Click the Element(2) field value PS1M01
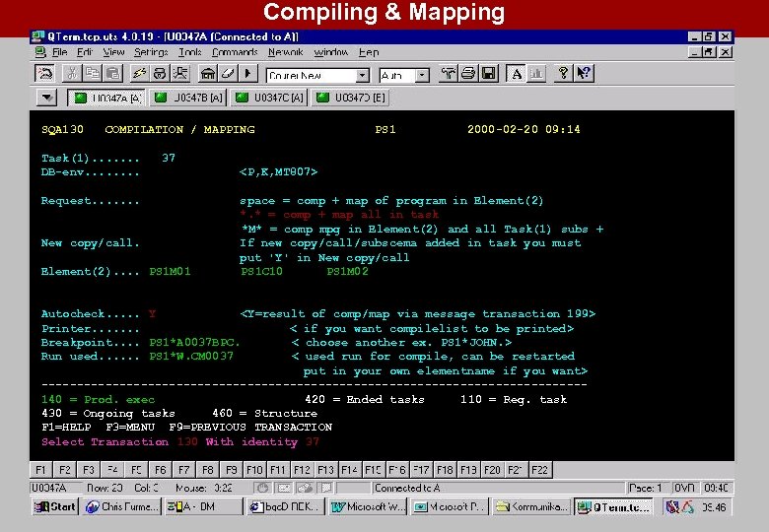769x532 pixels. click(x=170, y=271)
